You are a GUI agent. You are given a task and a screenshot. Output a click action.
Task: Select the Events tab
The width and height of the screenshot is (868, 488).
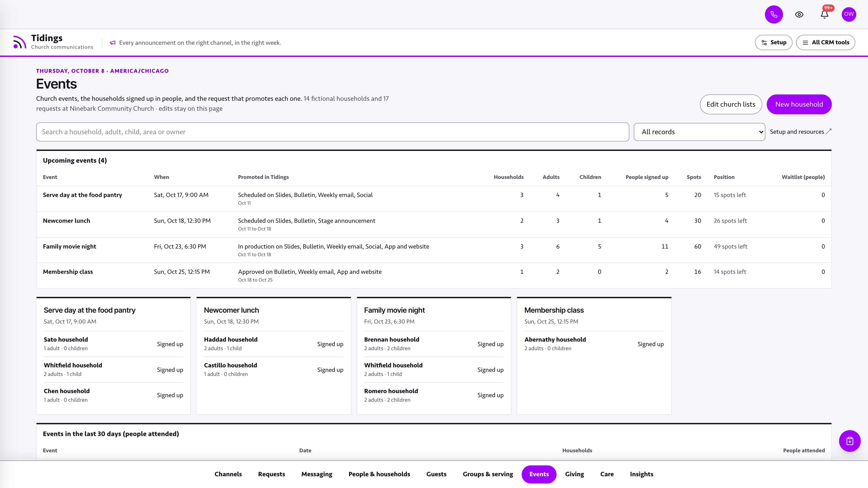(539, 474)
